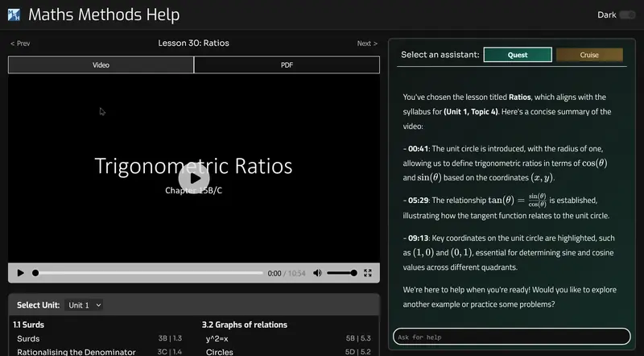Click the video progress seek bar
The image size is (644, 356).
(x=149, y=273)
